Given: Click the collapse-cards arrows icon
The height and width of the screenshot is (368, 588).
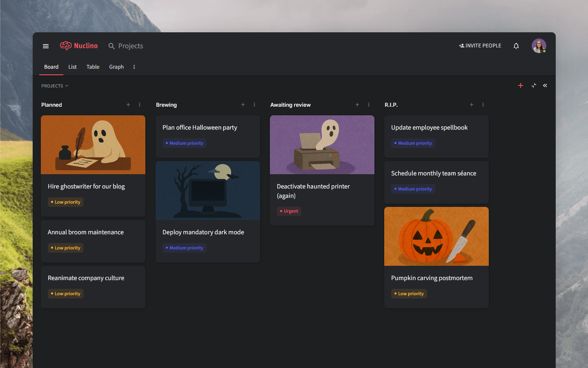Looking at the screenshot, I should pos(533,85).
